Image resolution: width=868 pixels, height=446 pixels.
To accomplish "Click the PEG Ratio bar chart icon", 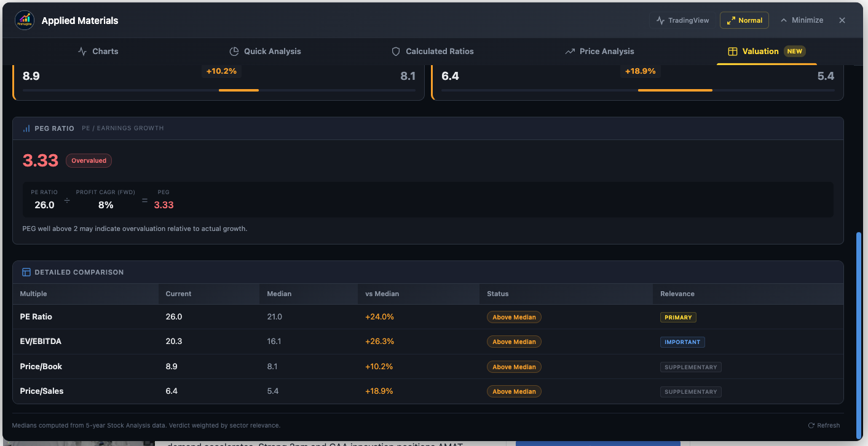I will coord(26,128).
